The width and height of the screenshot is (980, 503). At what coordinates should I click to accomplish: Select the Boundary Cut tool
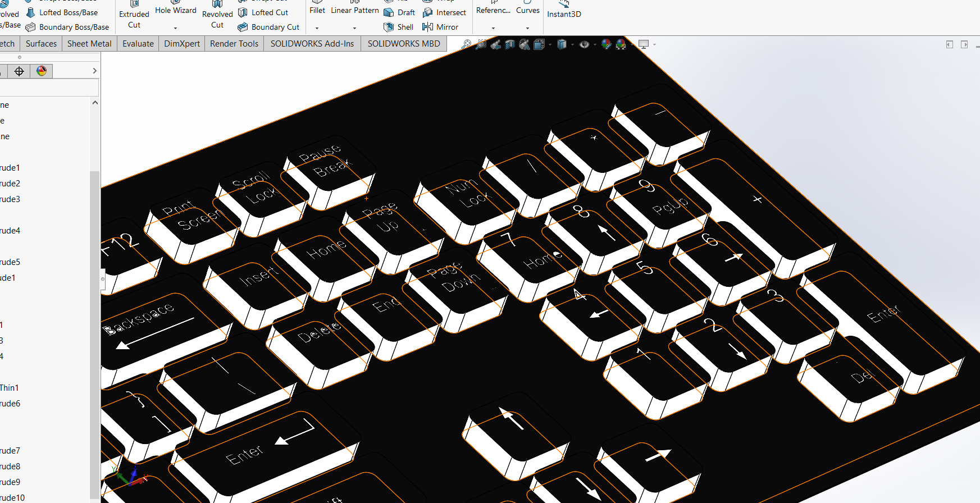pos(268,27)
